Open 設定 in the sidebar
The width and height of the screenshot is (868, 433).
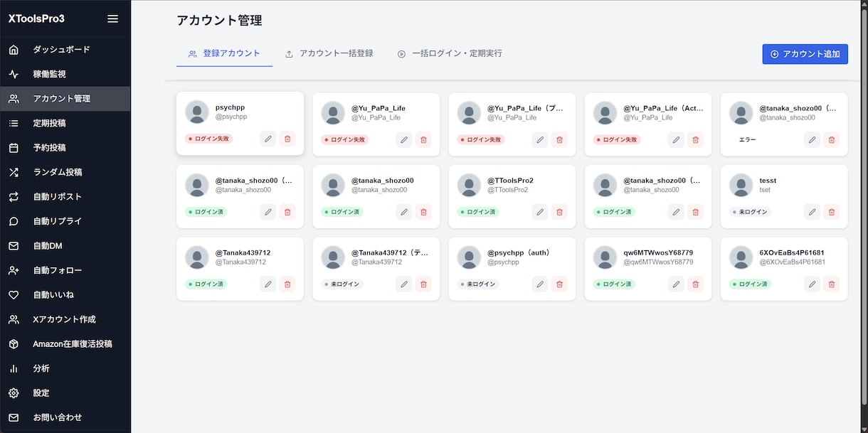(65, 393)
